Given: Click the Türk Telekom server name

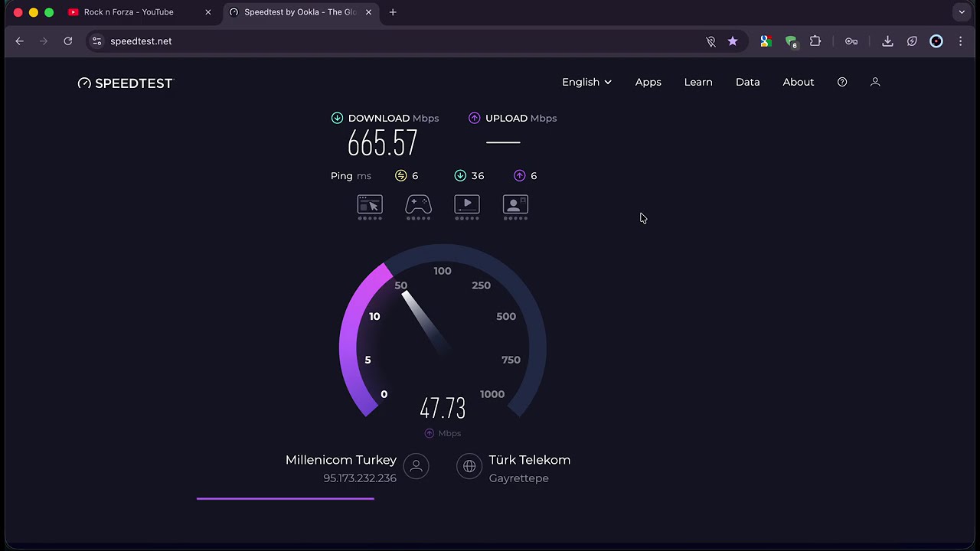Looking at the screenshot, I should (530, 460).
